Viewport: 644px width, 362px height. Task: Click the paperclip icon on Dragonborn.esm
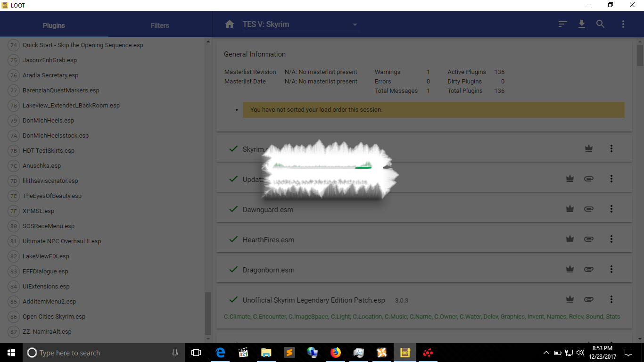tap(588, 269)
